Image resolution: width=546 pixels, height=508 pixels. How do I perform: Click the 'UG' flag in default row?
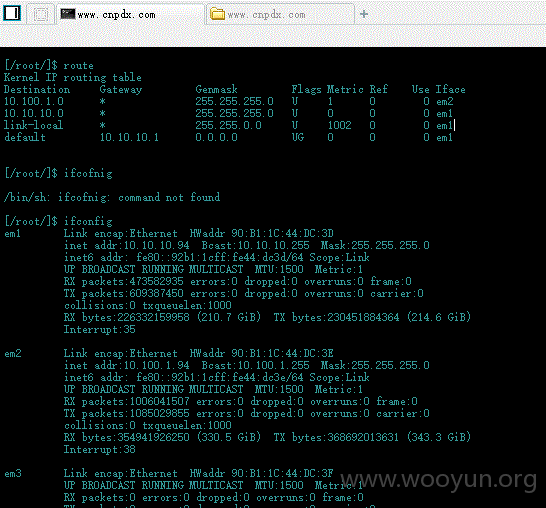[298, 138]
